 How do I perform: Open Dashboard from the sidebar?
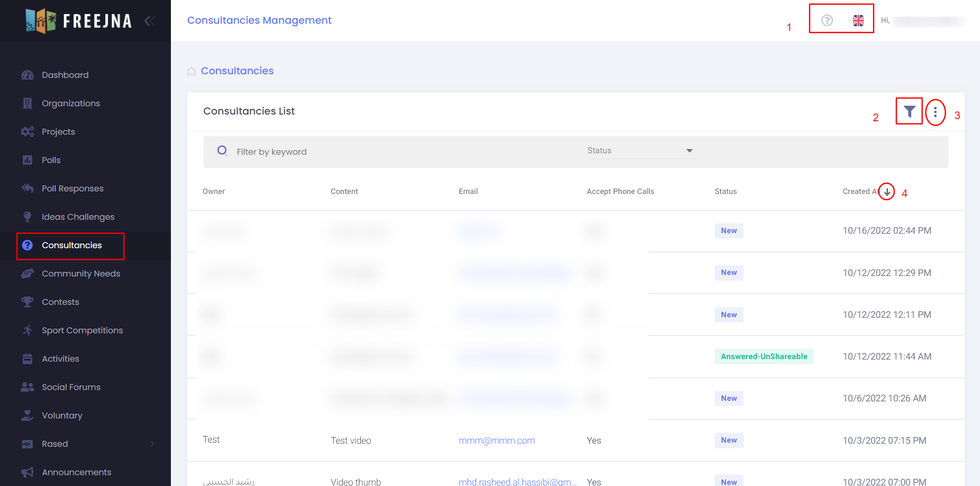[65, 75]
